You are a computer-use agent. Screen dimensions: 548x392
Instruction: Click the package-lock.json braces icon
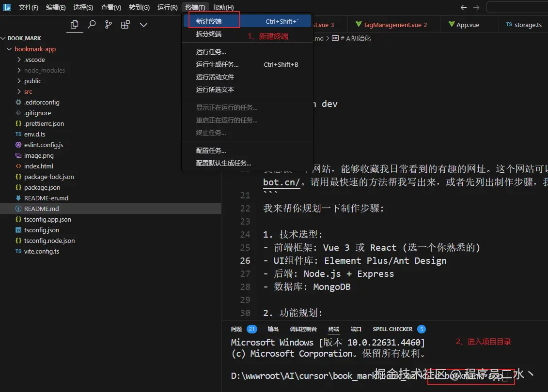coord(18,177)
